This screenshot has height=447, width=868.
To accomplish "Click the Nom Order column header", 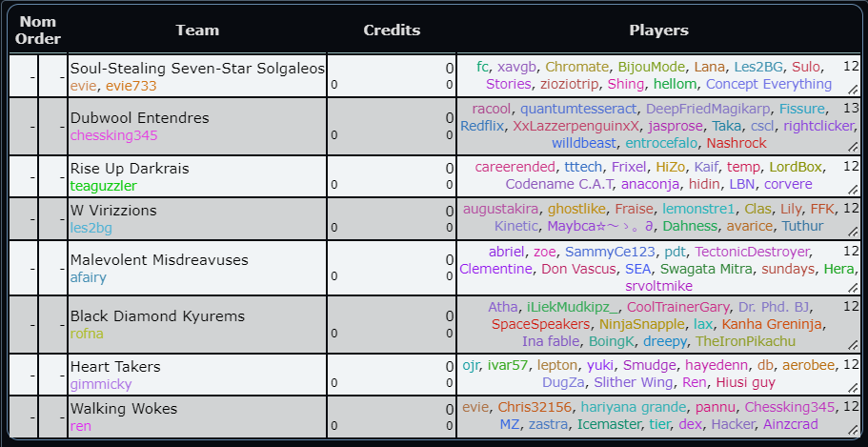I will [x=38, y=30].
